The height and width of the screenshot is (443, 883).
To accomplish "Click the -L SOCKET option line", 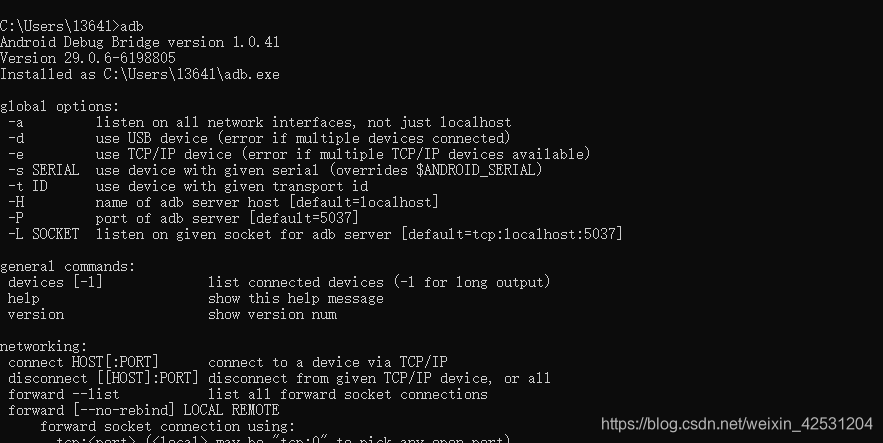I will point(315,234).
